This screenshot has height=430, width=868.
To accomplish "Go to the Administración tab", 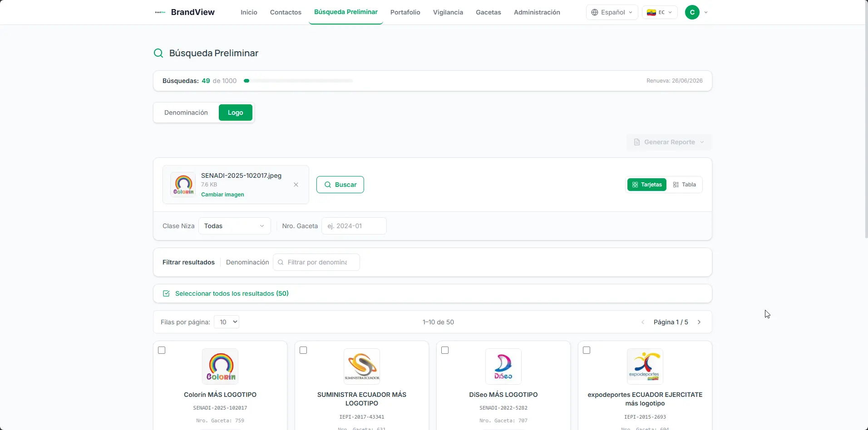I will pyautogui.click(x=537, y=12).
